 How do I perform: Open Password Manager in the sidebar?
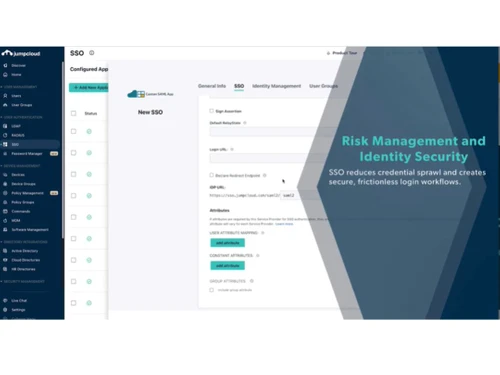coord(27,154)
